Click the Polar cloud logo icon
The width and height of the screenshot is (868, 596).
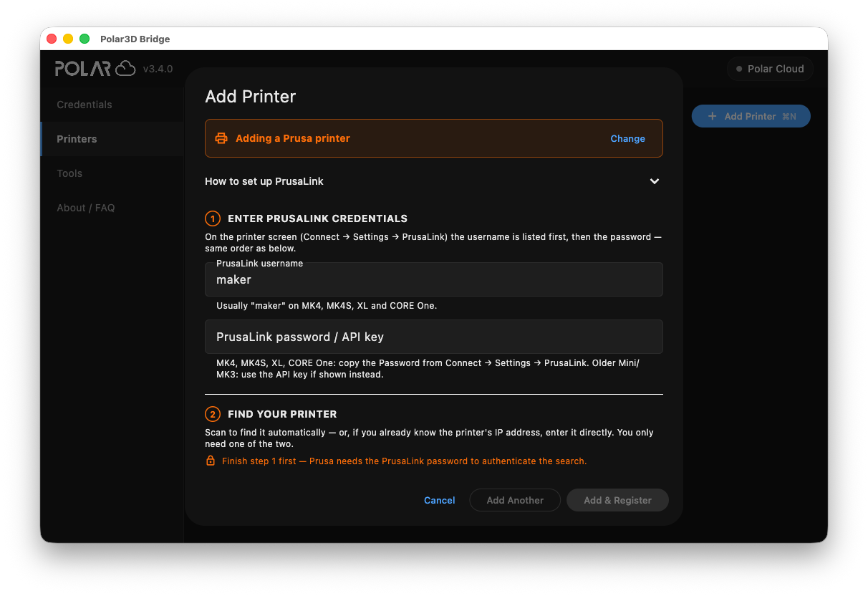tap(125, 69)
